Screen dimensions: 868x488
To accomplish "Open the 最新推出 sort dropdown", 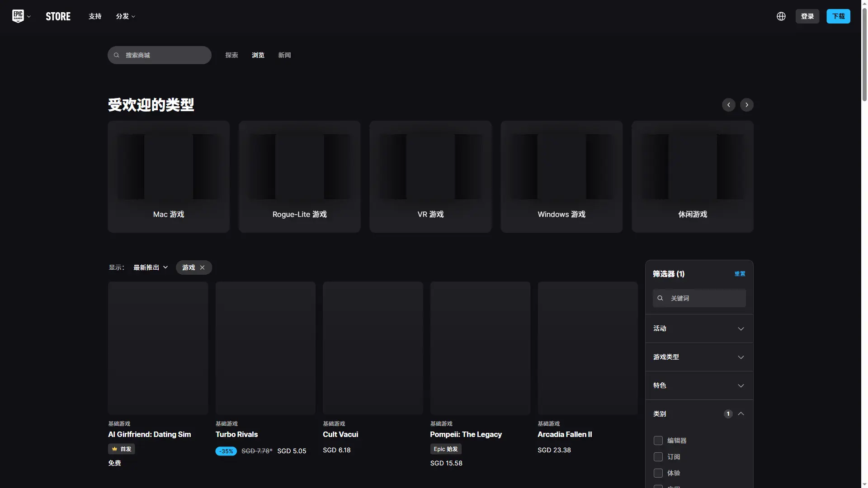I will (151, 267).
